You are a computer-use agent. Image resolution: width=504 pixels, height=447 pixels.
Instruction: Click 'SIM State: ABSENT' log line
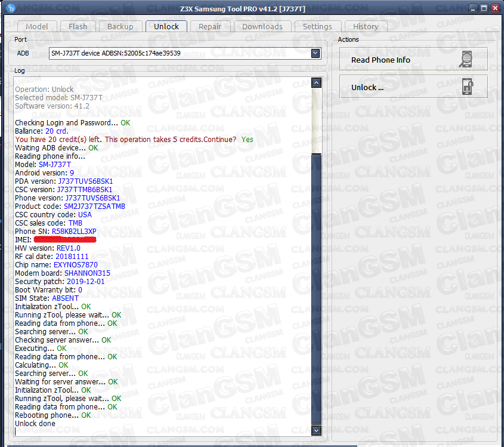coord(47,298)
